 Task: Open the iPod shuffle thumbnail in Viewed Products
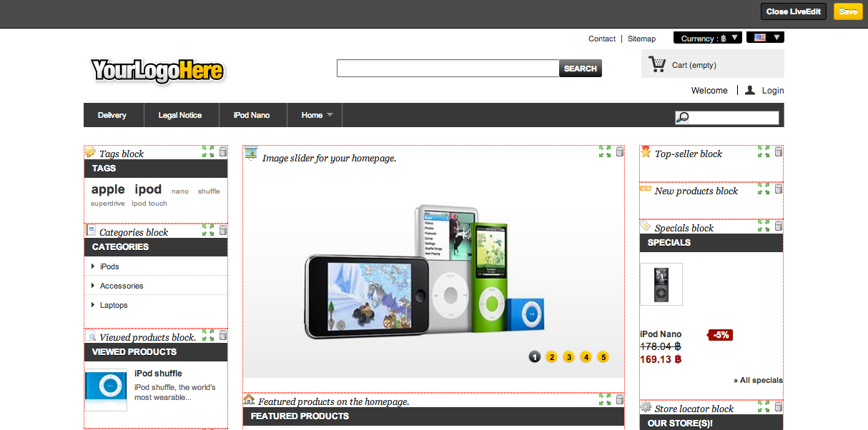click(106, 390)
